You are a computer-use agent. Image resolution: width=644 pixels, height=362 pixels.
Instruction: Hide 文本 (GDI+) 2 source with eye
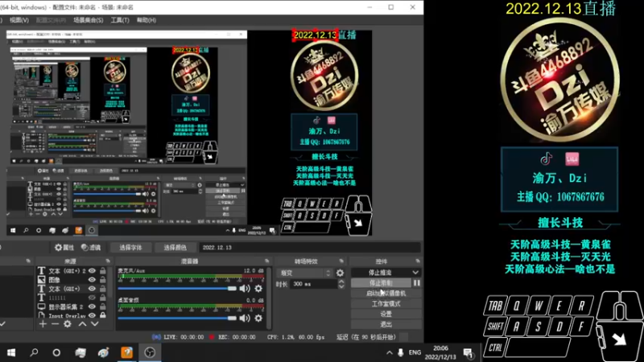coord(92,270)
